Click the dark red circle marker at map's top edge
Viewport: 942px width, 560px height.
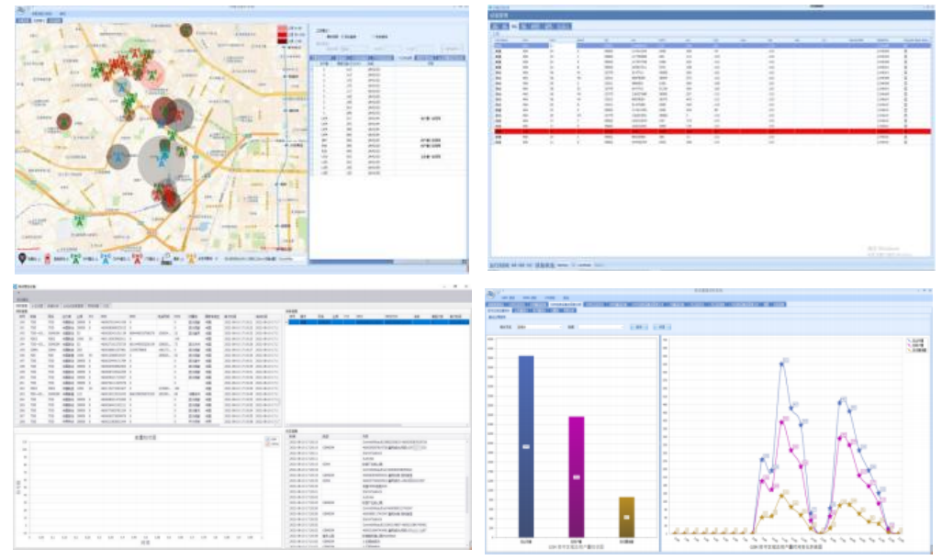[x=186, y=31]
